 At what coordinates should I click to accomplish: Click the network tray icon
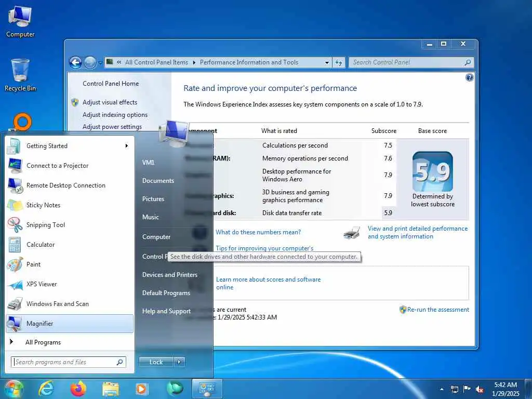pos(454,390)
